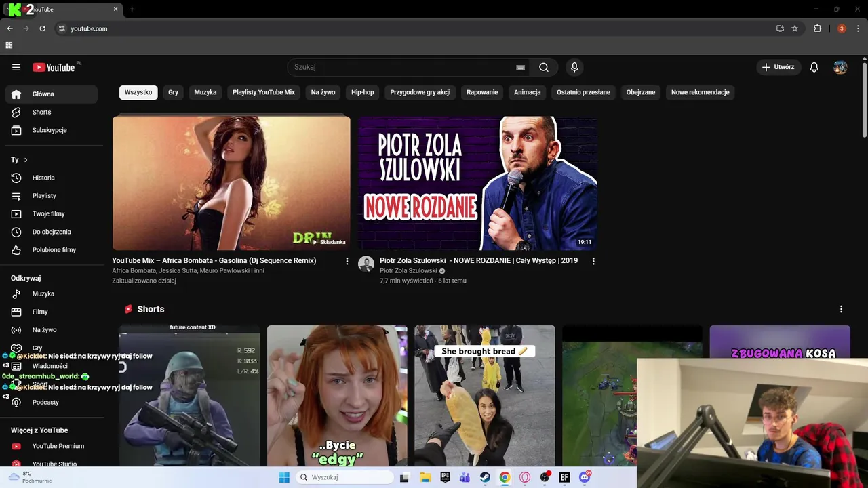
Task: Open Piotr Zola Szulowski channel avatar
Action: pyautogui.click(x=366, y=264)
